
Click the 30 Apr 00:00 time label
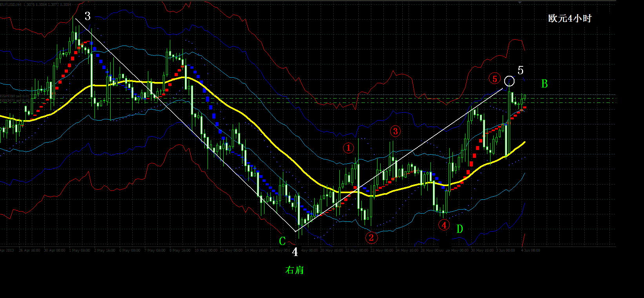click(55, 250)
